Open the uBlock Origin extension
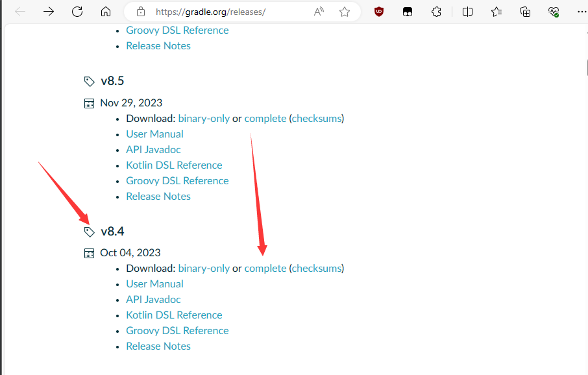The width and height of the screenshot is (588, 375). pos(379,12)
